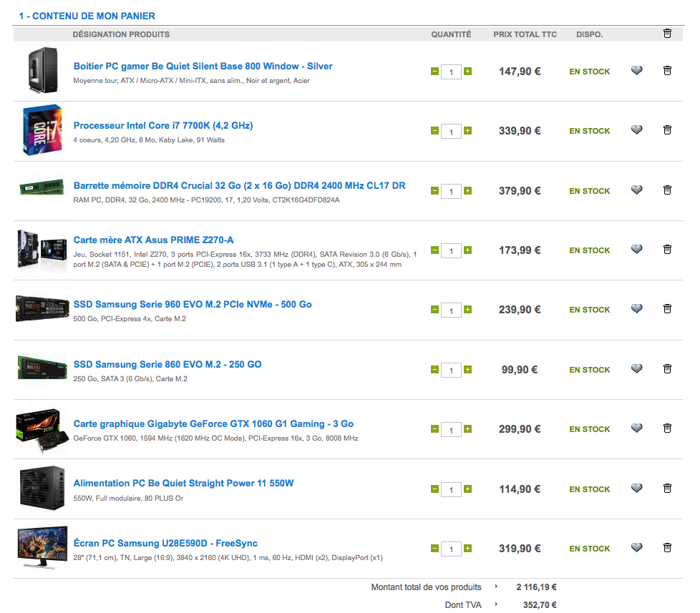This screenshot has width=700, height=613.
Task: Empty the cart with the header trash icon
Action: coord(667,34)
